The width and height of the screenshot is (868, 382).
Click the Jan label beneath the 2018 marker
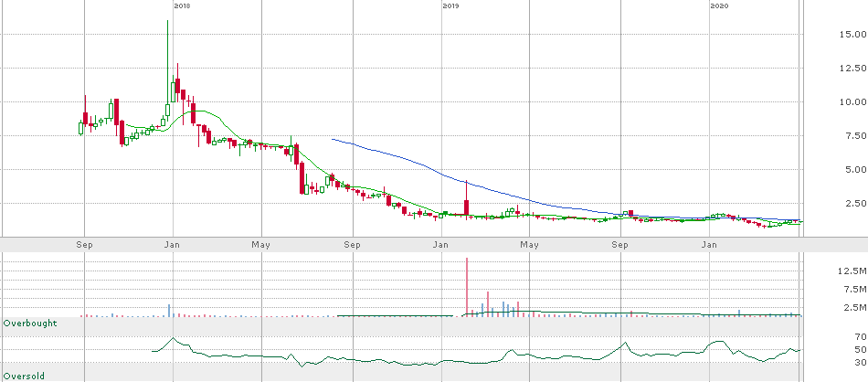tap(172, 244)
